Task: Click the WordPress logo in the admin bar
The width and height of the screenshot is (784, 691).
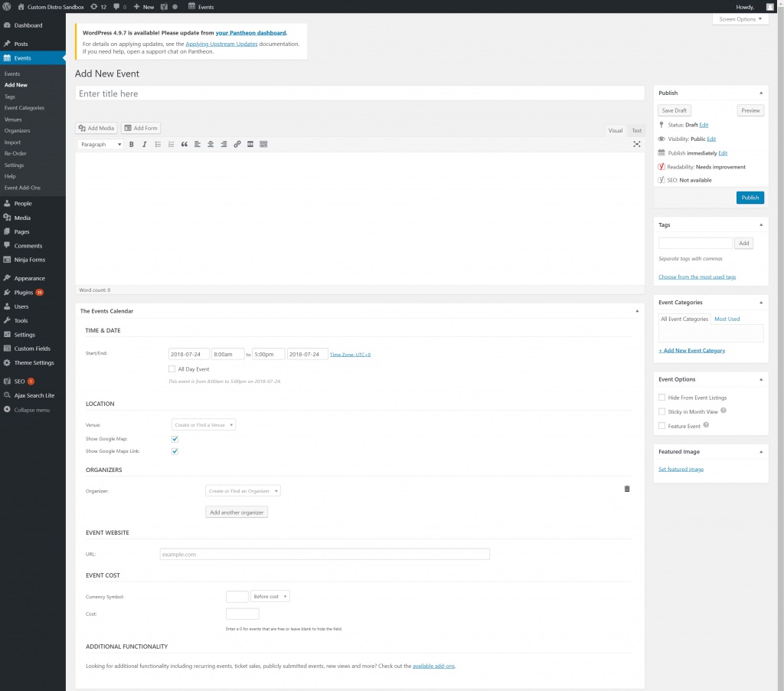Action: (6, 6)
